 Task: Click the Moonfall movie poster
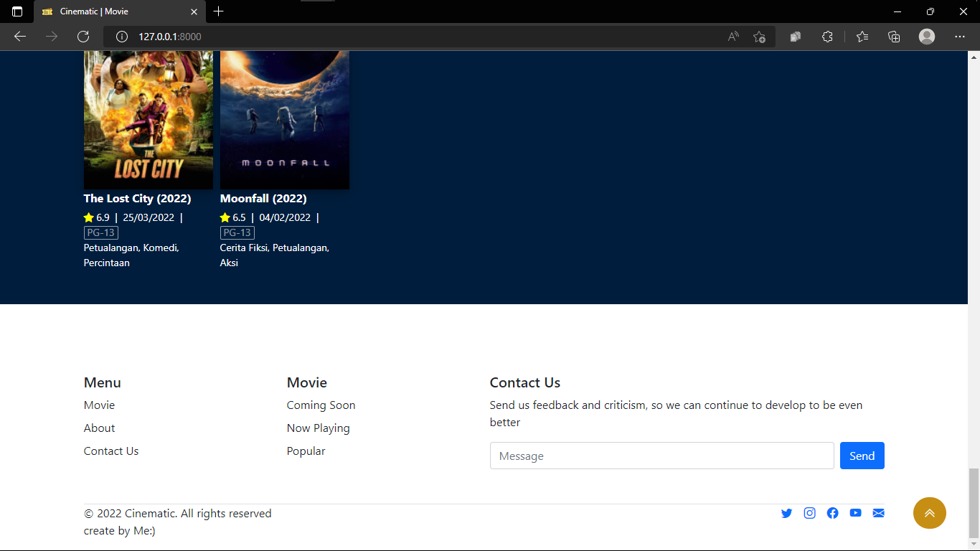pos(285,120)
